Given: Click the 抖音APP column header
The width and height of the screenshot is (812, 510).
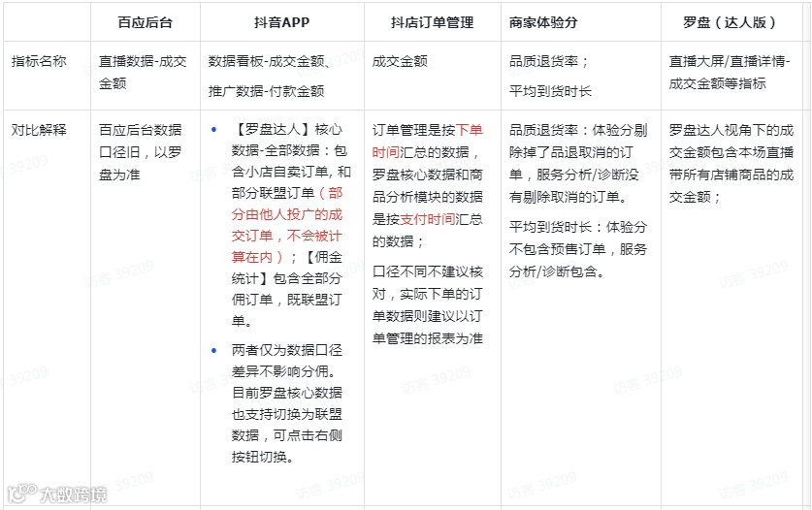Looking at the screenshot, I should 281,22.
